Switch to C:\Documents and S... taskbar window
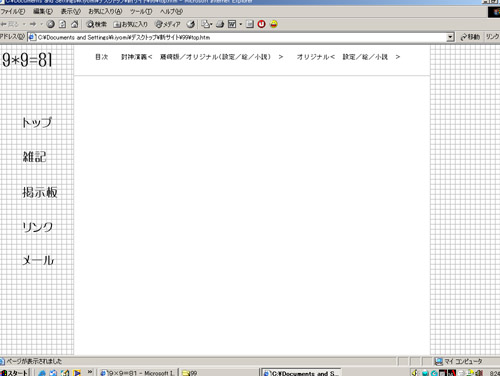Viewport: 500px width, 376px height. coord(301,373)
